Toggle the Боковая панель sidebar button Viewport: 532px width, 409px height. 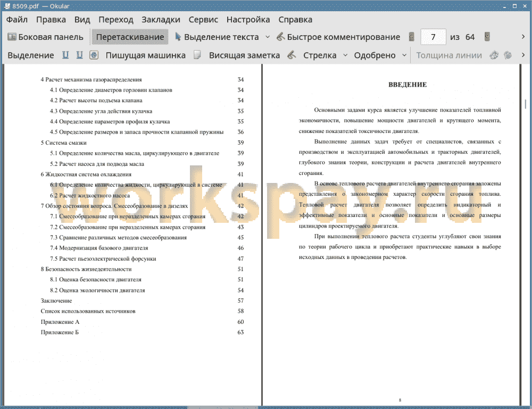[x=45, y=37]
